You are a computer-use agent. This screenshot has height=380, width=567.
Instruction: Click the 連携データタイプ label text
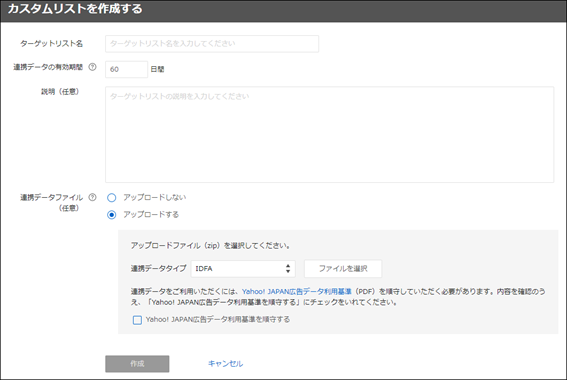pos(158,269)
